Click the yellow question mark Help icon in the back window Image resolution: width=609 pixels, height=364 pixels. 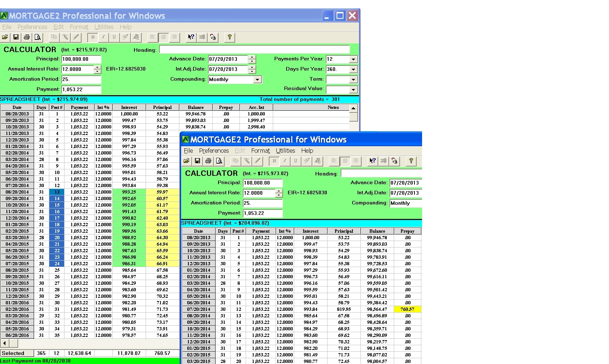[x=229, y=37]
